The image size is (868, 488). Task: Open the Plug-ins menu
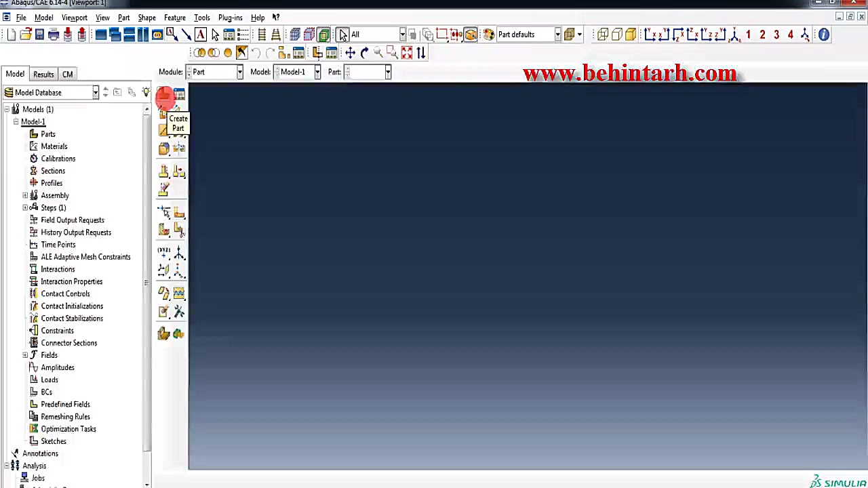pos(231,18)
